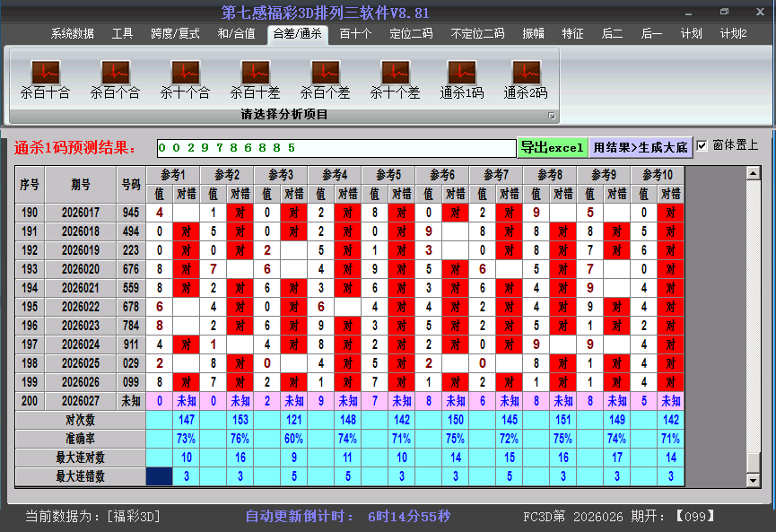Screen dimensions: 776x532
Task: Switch to the 定位二码 tab
Action: point(411,34)
